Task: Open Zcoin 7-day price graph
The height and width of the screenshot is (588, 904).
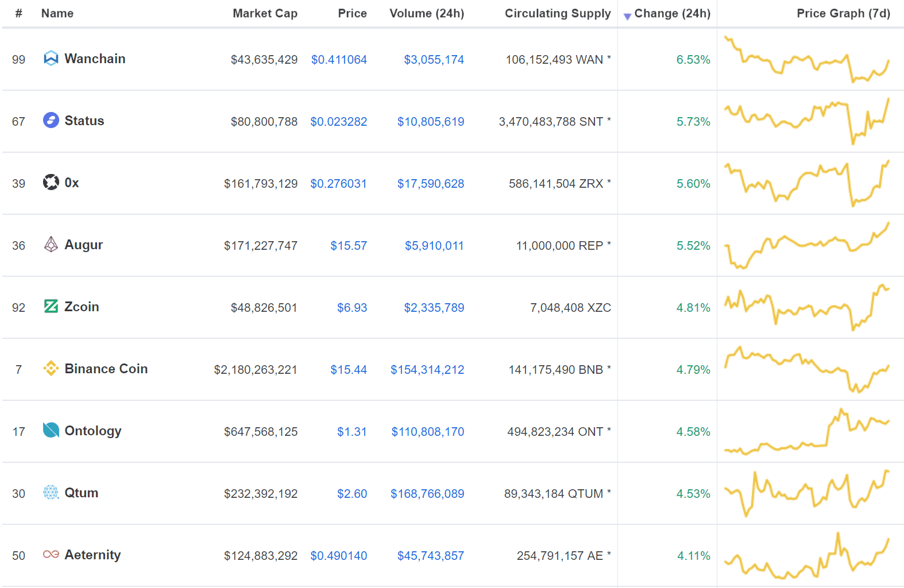Action: click(807, 307)
